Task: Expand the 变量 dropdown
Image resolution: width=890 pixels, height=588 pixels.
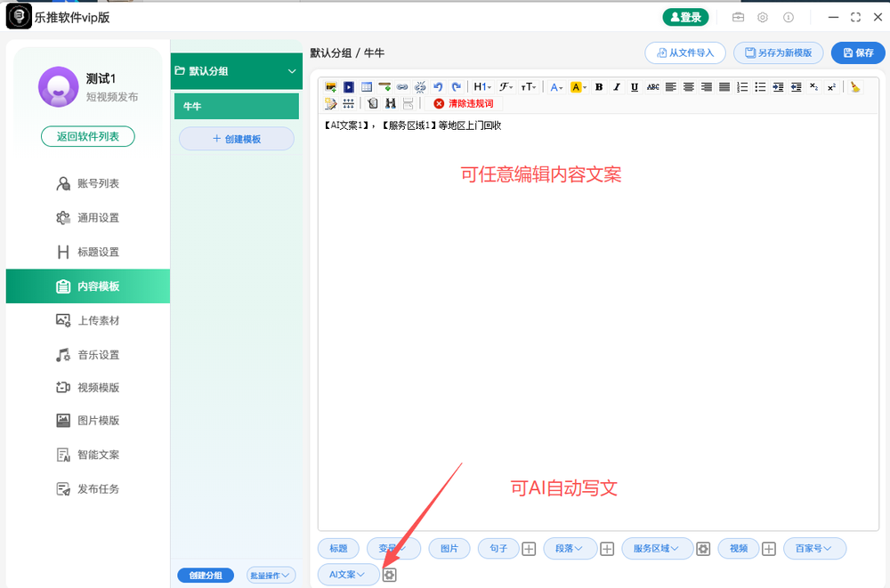Action: pos(393,548)
